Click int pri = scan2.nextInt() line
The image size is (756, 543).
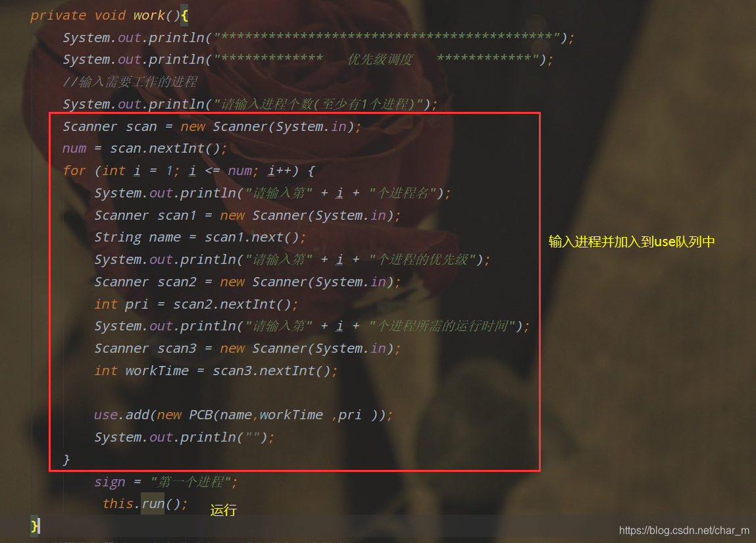[x=196, y=304]
